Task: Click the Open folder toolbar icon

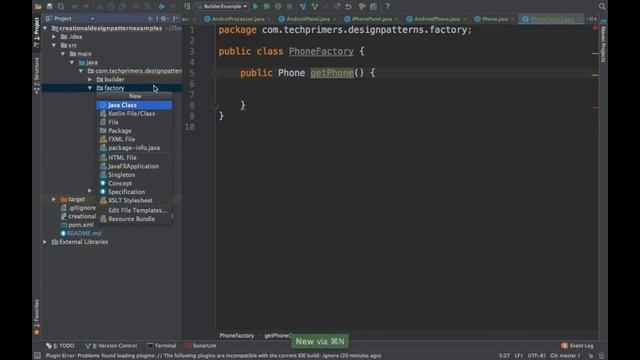Action: pyautogui.click(x=38, y=6)
